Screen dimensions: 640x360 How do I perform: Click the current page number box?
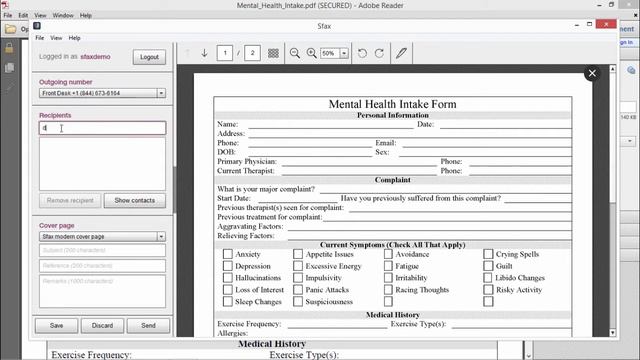225,53
